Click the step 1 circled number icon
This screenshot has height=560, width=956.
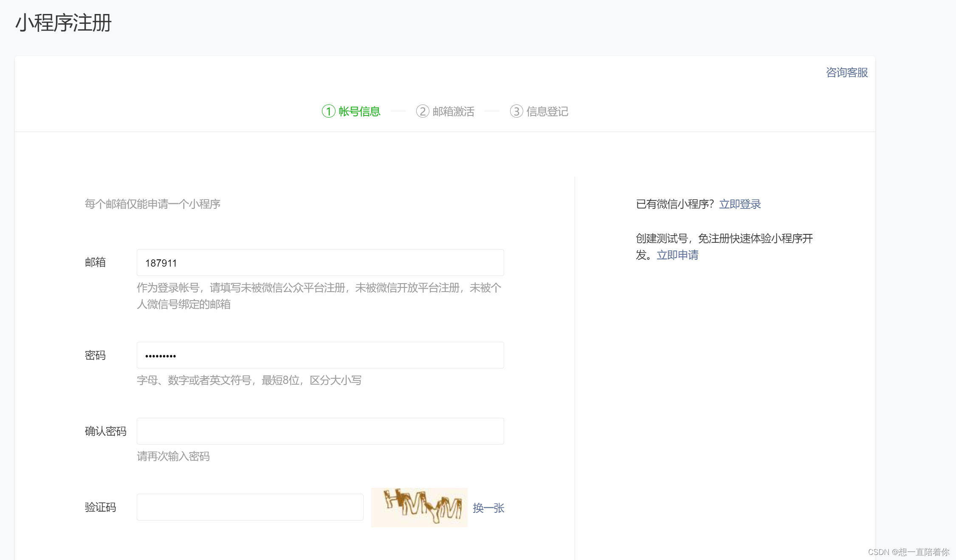tap(328, 111)
